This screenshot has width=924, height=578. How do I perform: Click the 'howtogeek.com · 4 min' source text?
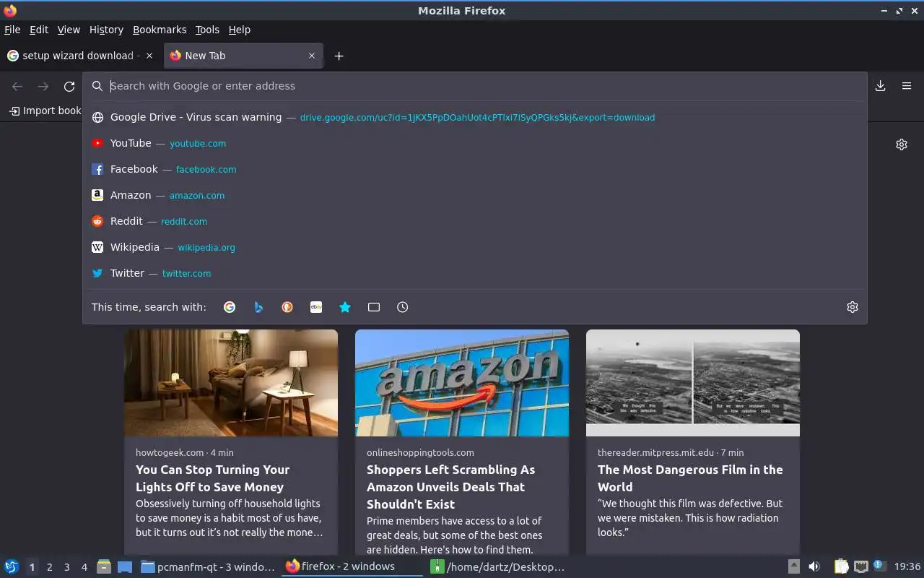185,452
